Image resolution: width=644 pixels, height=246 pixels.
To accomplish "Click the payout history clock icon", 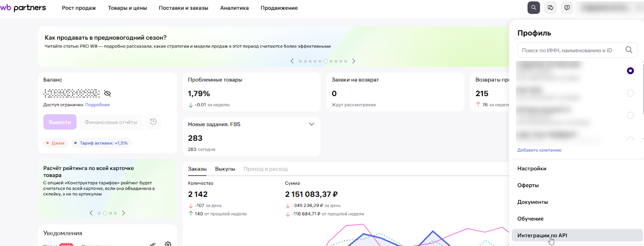I will [x=153, y=122].
